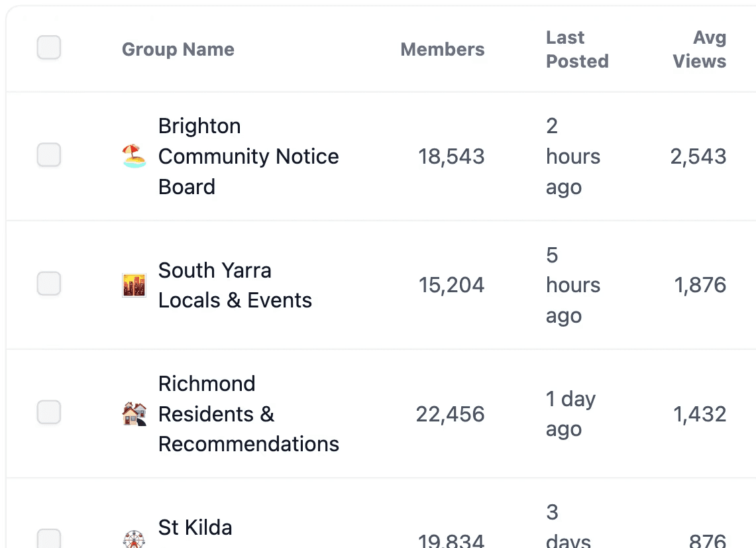The height and width of the screenshot is (548, 756).
Task: Open Brighton Community Notice Board group
Action: [248, 156]
